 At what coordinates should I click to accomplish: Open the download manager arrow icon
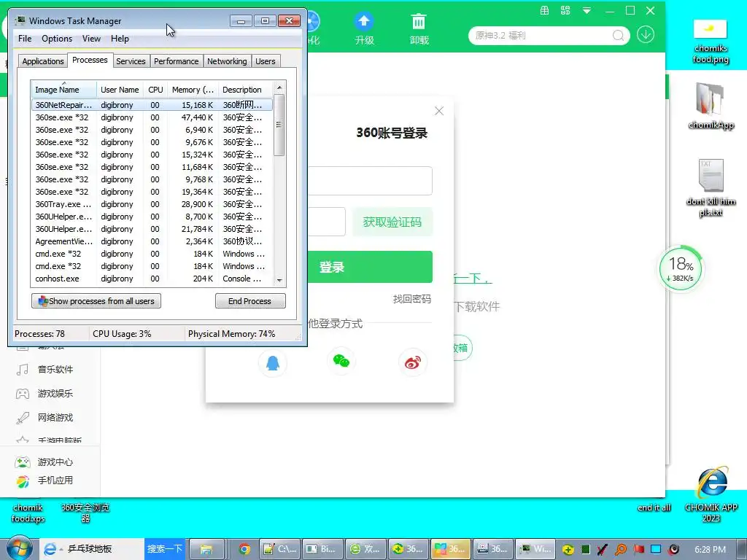pyautogui.click(x=646, y=35)
